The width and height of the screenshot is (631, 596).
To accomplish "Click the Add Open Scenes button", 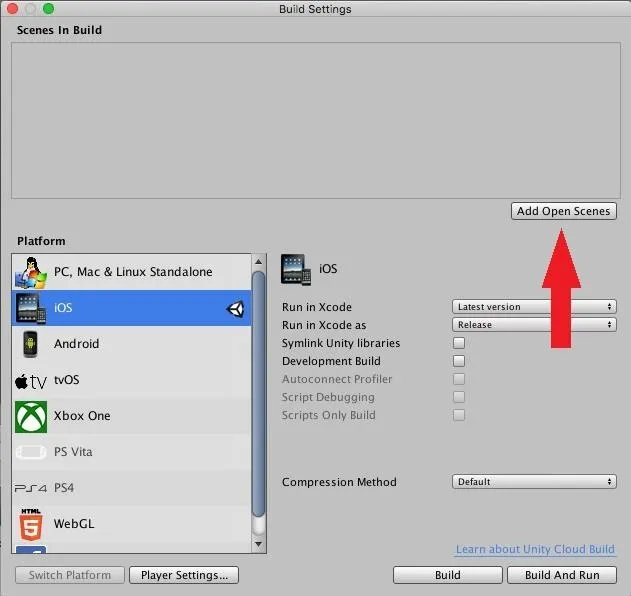I will pos(563,211).
